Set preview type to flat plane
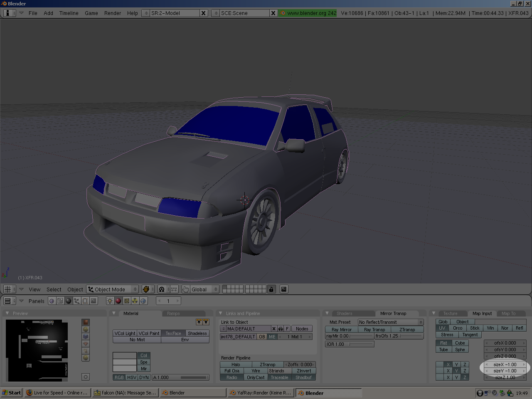 (x=86, y=323)
